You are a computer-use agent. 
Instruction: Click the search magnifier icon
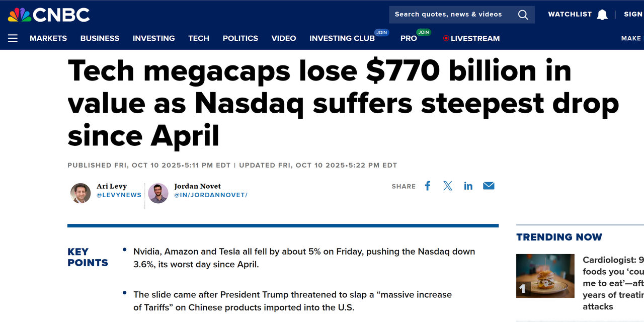coord(523,15)
